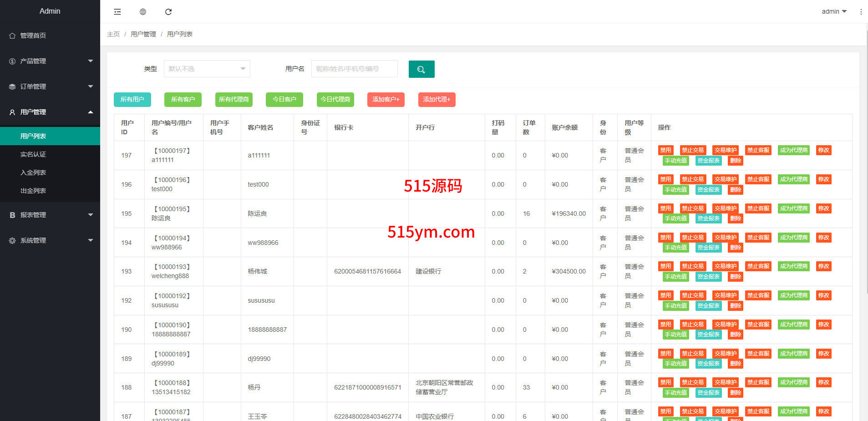This screenshot has width=868, height=421.
Task: Click the refresh icon in top bar
Action: (168, 12)
